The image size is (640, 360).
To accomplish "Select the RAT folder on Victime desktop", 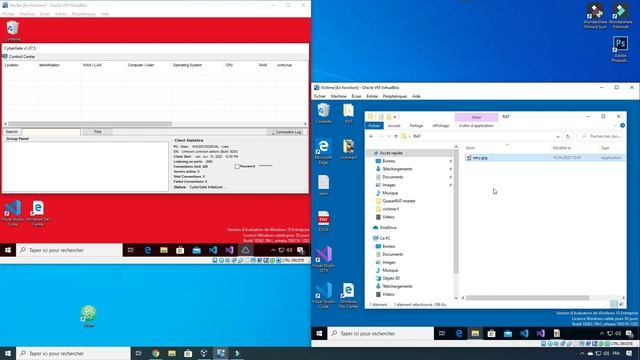I will tap(348, 113).
